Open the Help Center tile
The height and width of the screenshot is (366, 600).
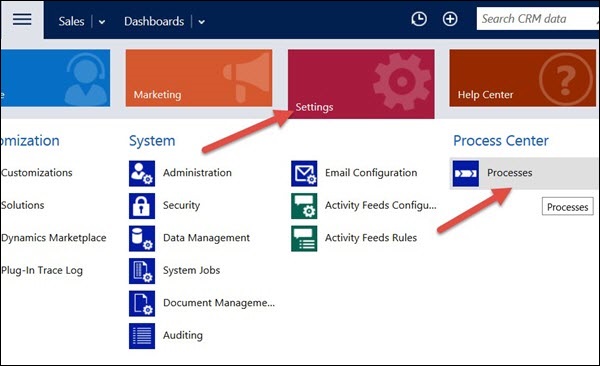click(x=523, y=78)
